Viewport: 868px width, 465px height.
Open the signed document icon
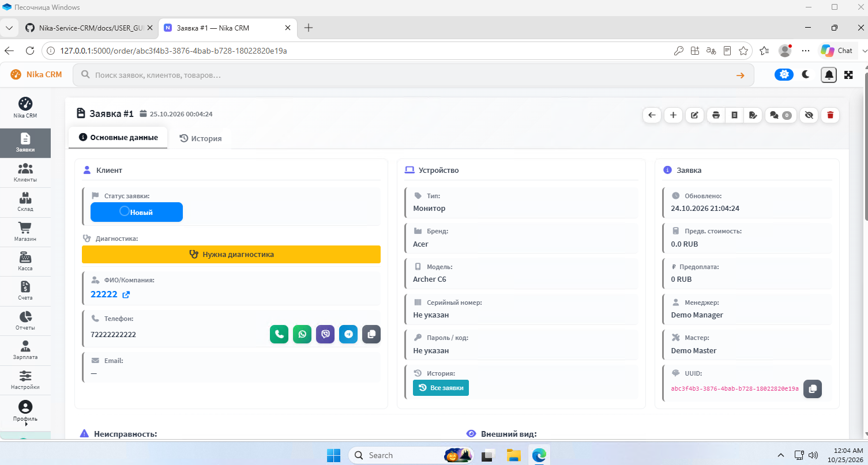coord(753,115)
